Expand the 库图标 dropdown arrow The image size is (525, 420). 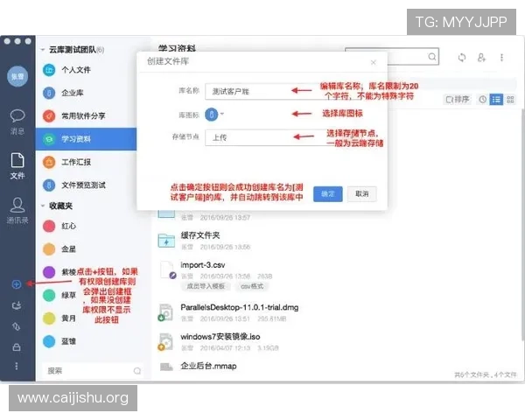pyautogui.click(x=222, y=114)
